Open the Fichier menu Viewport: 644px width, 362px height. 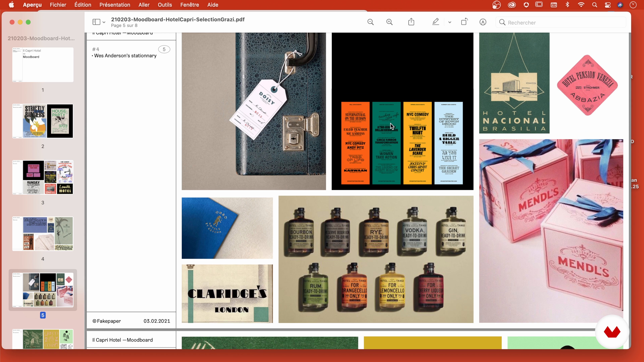tap(58, 5)
